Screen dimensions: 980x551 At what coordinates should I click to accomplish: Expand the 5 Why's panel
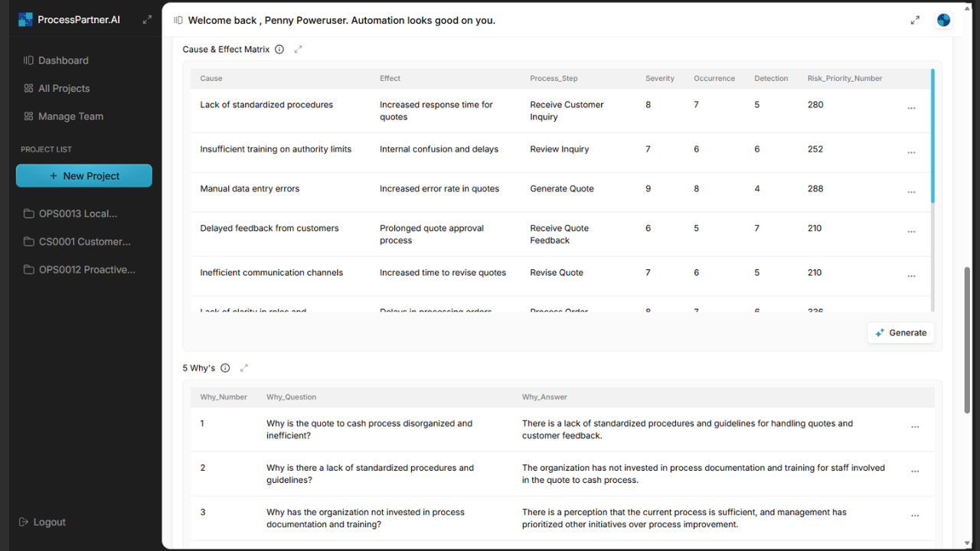point(244,368)
